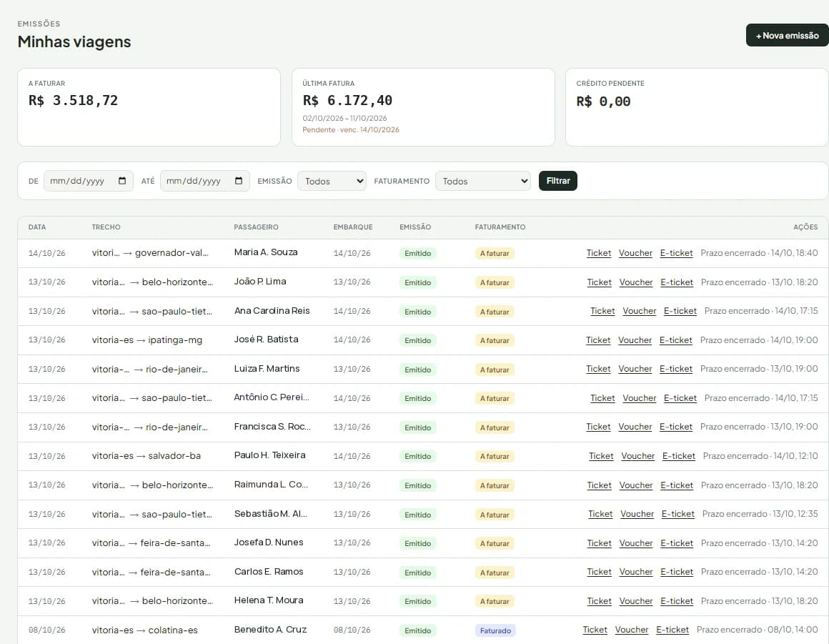This screenshot has height=644, width=829.
Task: Open Voucher for Raimunda L. Co...
Action: point(636,485)
